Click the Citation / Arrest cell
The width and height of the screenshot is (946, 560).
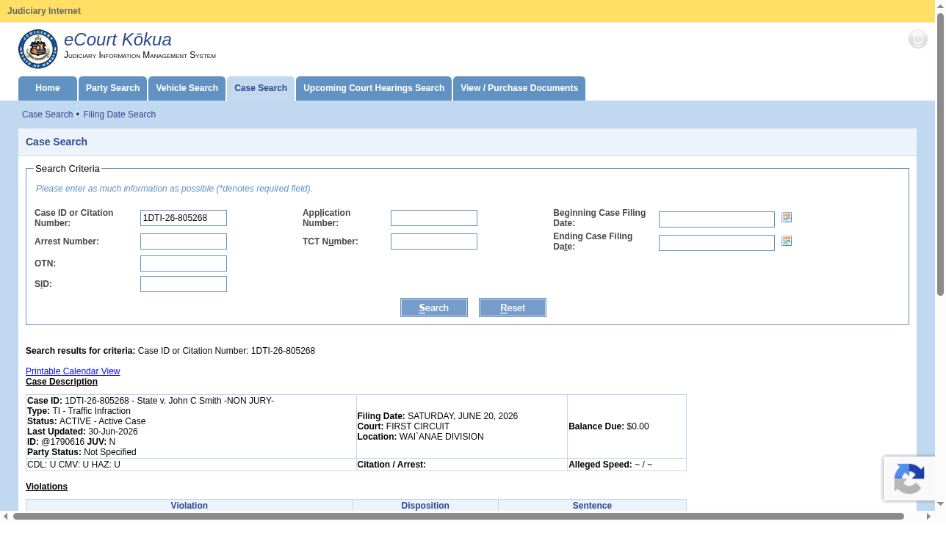(x=462, y=465)
